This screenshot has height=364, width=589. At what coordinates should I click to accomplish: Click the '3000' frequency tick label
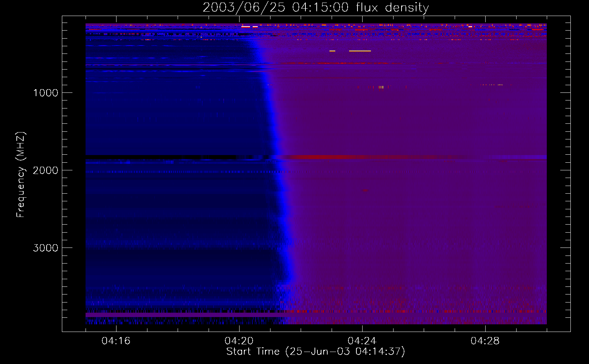(46, 248)
